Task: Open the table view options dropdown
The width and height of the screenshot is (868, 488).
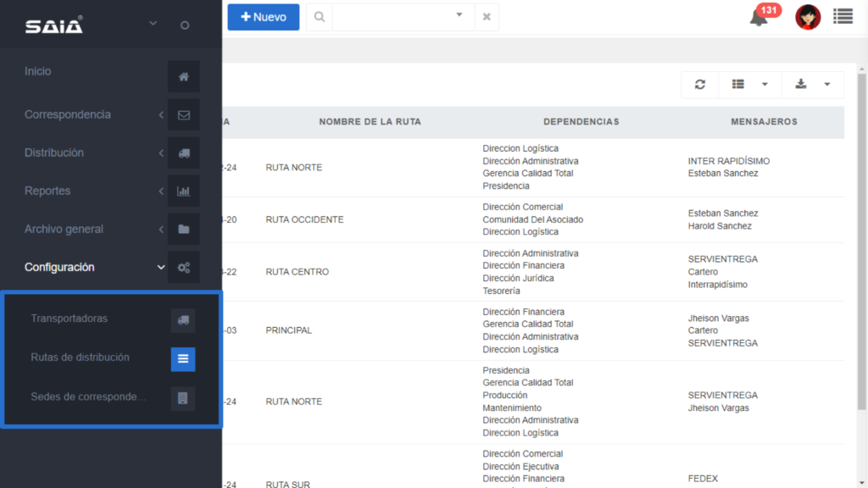Action: (749, 85)
